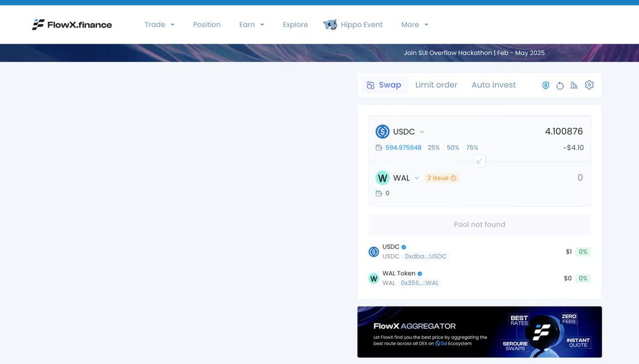Viewport: 639px width, 364px height.
Task: Expand the More menu
Action: (415, 24)
